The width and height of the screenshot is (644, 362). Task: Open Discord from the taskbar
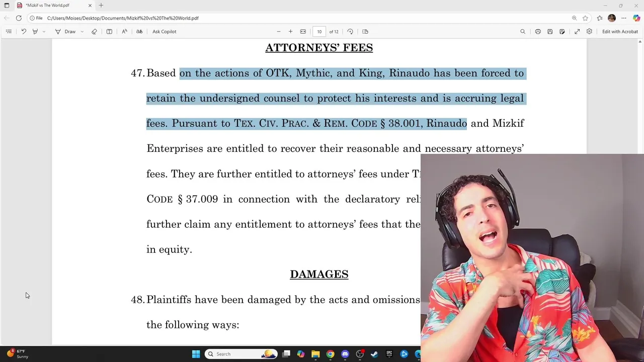345,354
